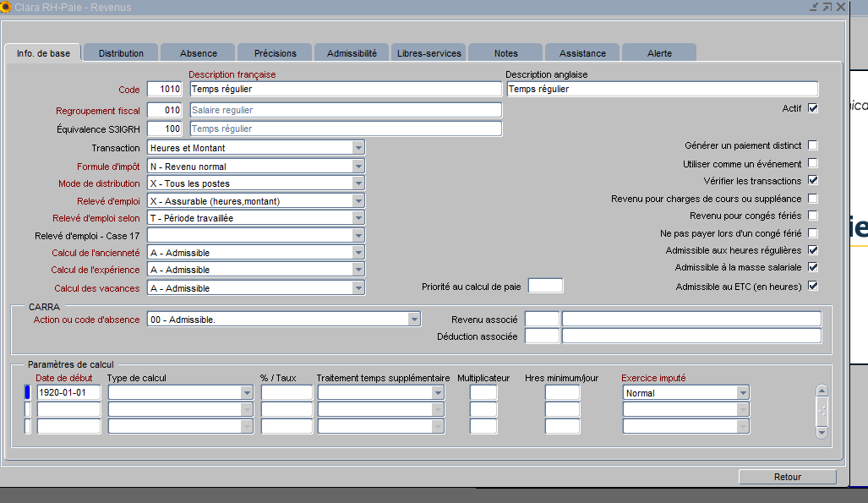Close the Revenus window with X
Image resolution: width=868 pixels, height=503 pixels.
841,7
